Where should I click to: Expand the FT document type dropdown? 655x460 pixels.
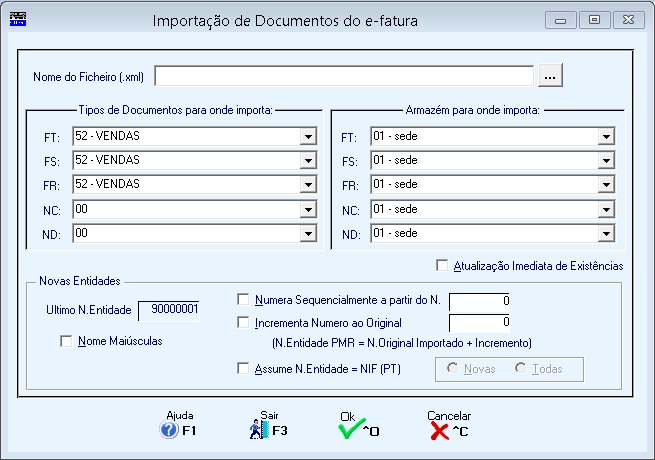coord(308,136)
